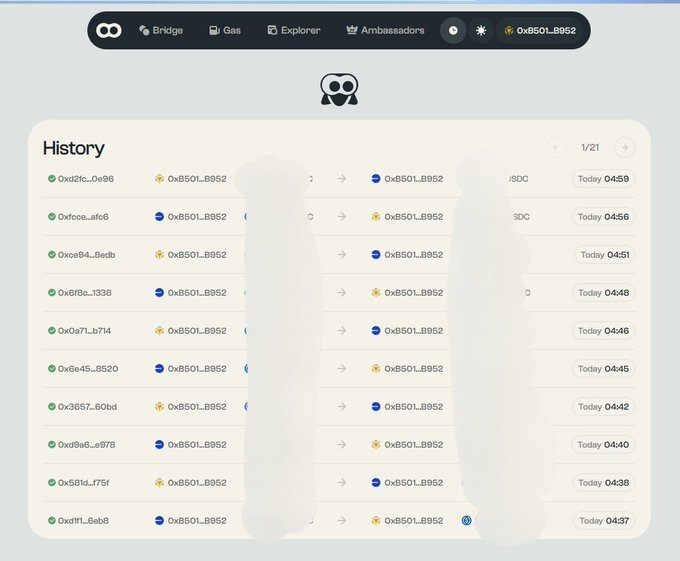
Task: Click source blue chain icon in 0xfcce...afc6 row
Action: click(159, 216)
